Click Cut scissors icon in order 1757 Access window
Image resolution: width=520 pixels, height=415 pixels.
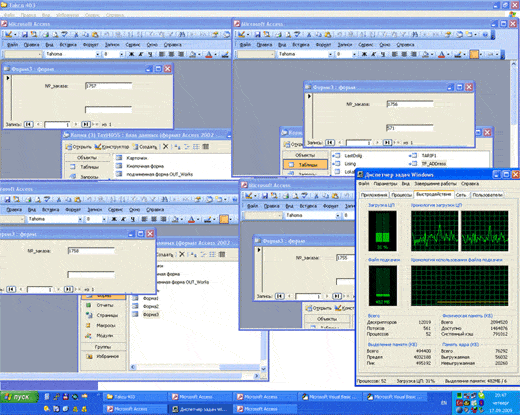[76, 34]
